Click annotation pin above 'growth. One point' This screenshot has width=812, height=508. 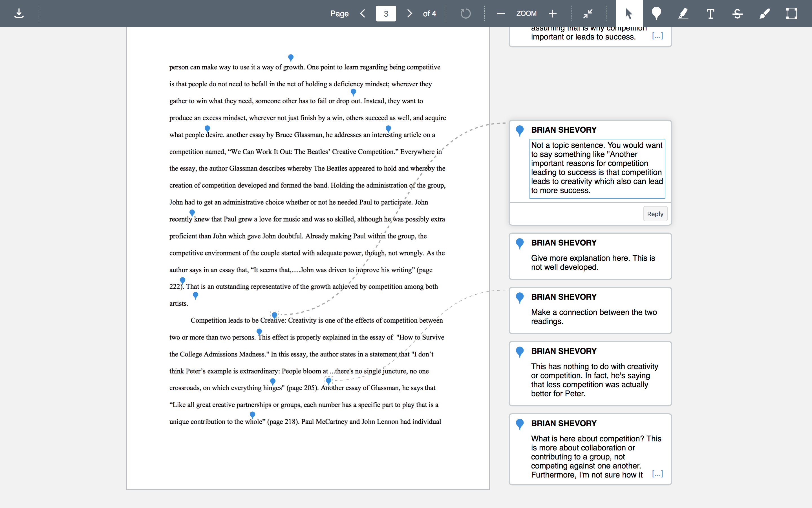coord(291,58)
